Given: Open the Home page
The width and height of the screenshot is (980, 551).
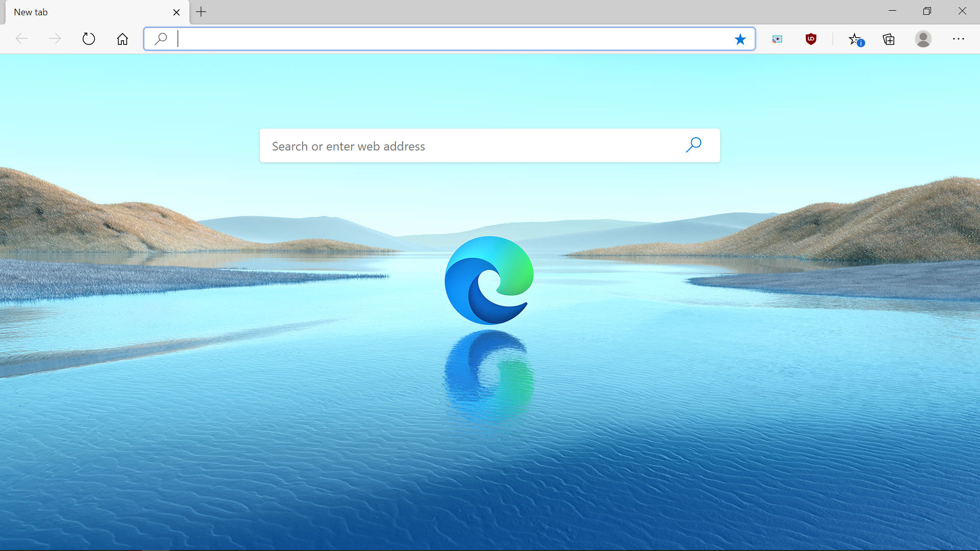Looking at the screenshot, I should [x=122, y=39].
